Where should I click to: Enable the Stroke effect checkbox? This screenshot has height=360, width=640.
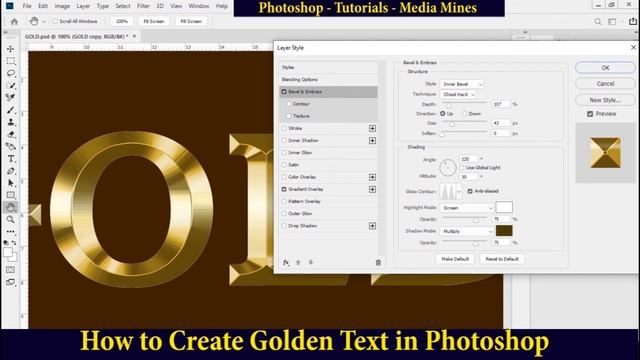284,128
